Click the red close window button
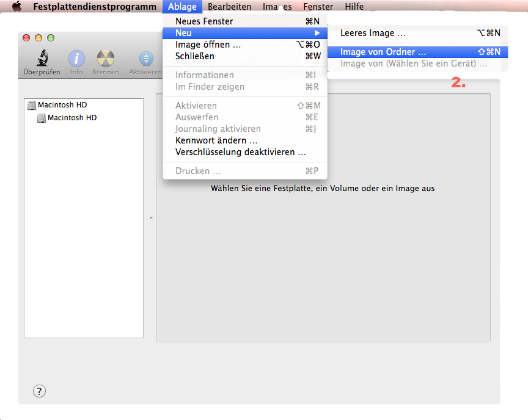 coord(26,38)
